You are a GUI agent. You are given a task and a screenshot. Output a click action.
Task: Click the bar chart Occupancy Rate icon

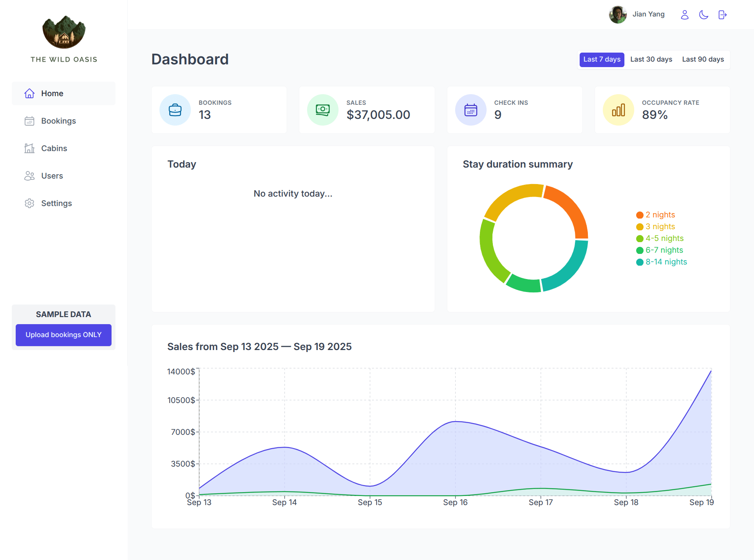click(x=618, y=110)
